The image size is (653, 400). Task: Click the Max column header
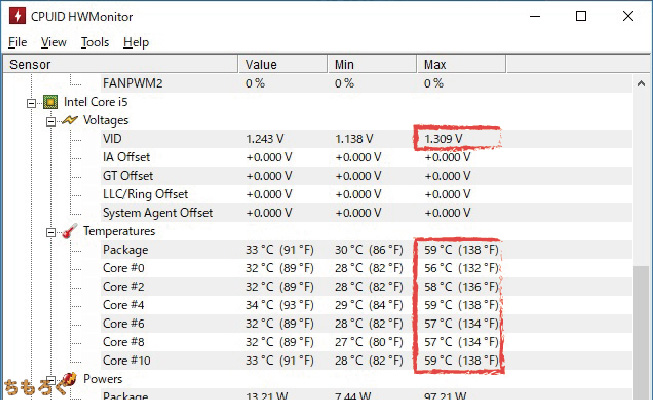pos(461,65)
